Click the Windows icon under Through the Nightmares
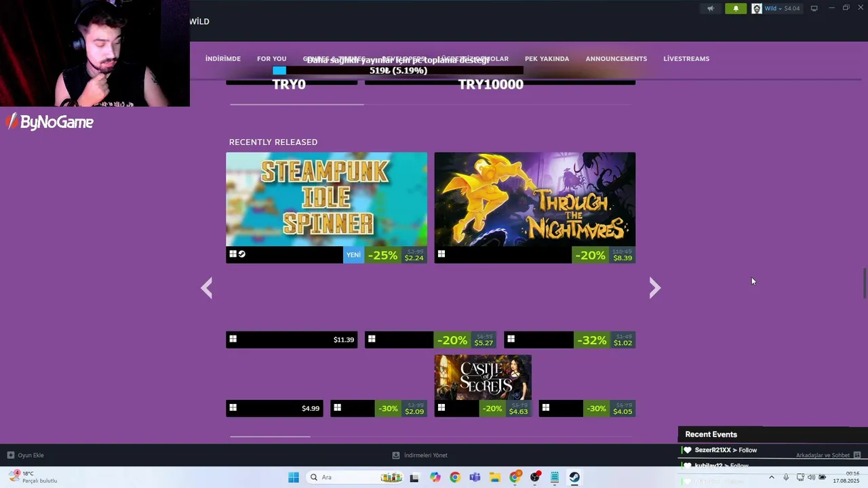This screenshot has width=868, height=488. tap(441, 254)
